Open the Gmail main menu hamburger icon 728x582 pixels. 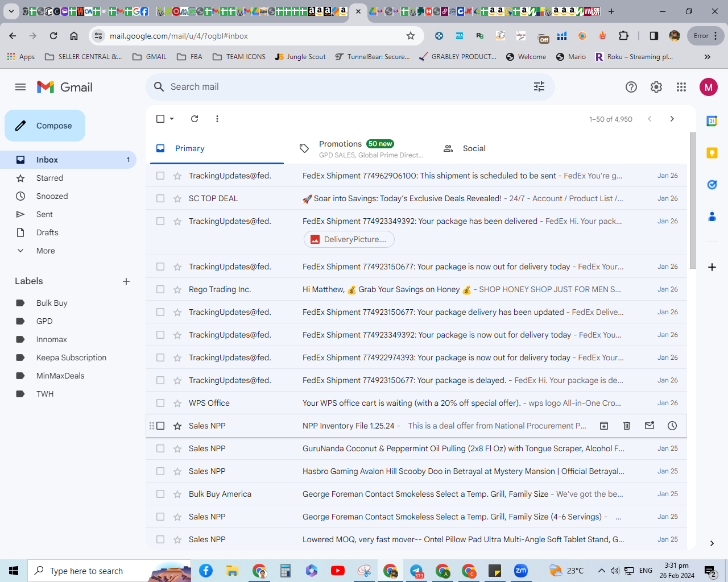click(x=20, y=87)
